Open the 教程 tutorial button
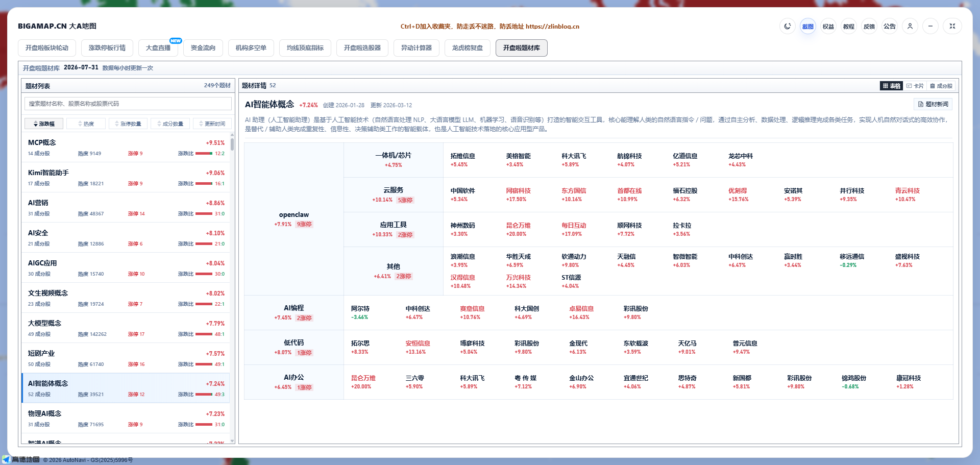 tap(849, 26)
